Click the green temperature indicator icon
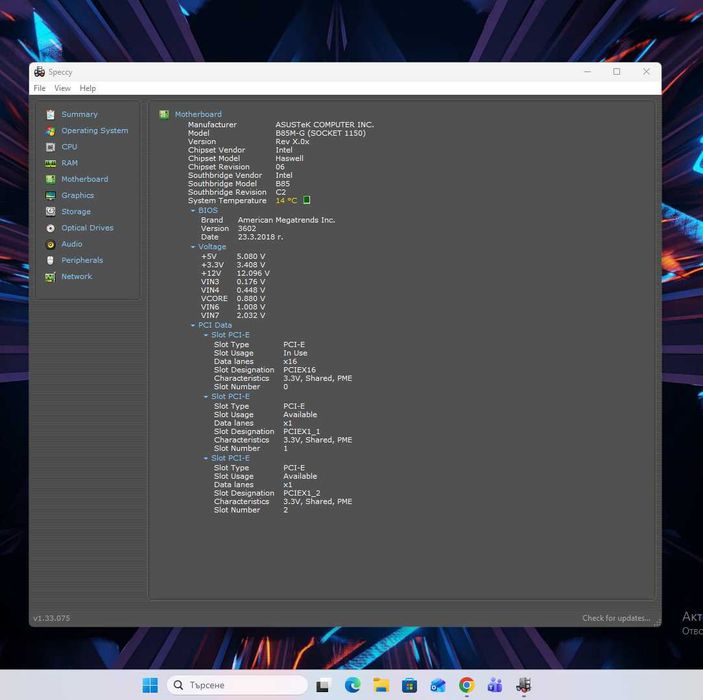Viewport: 703px width, 700px height. [x=307, y=200]
